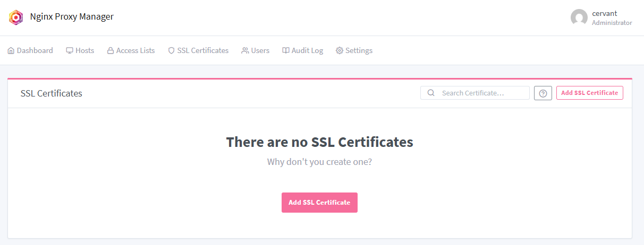
Task: Click the people icon for Users
Action: 245,51
